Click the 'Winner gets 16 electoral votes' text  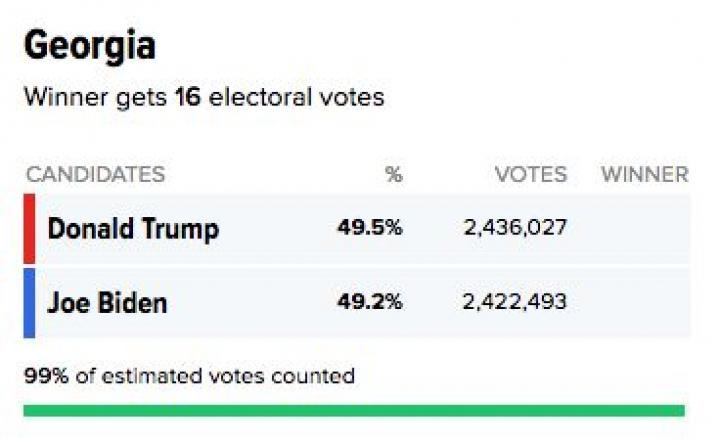[204, 98]
